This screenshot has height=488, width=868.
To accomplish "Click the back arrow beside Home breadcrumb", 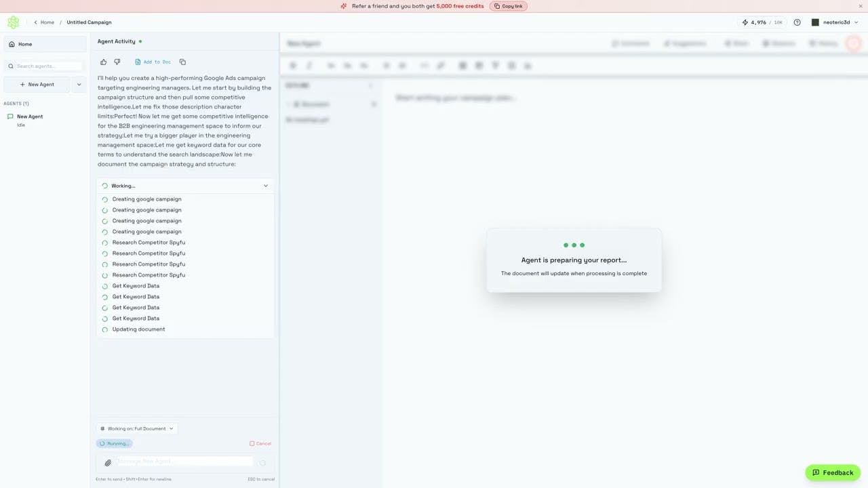I will (36, 22).
